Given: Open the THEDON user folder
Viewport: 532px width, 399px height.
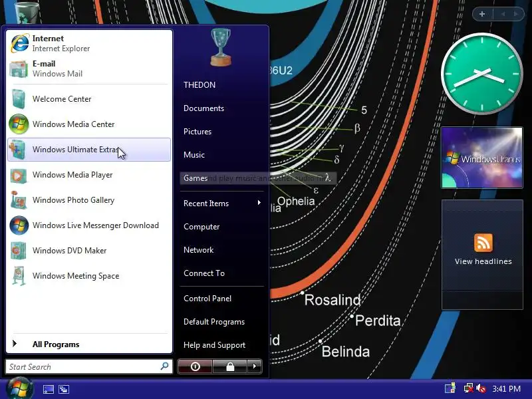Looking at the screenshot, I should [x=199, y=85].
